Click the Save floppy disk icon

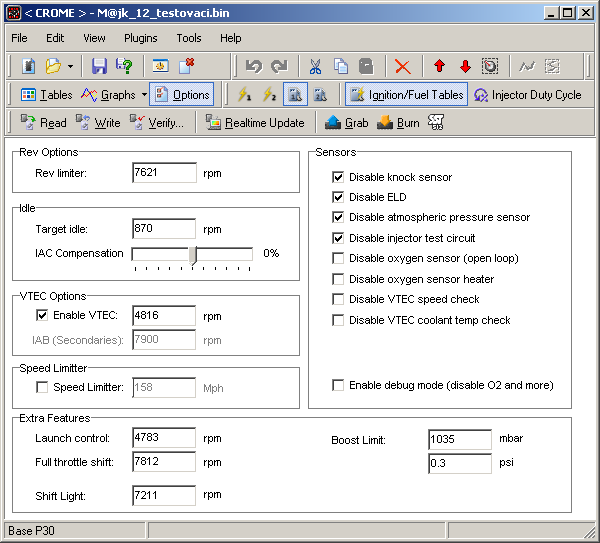[x=99, y=66]
